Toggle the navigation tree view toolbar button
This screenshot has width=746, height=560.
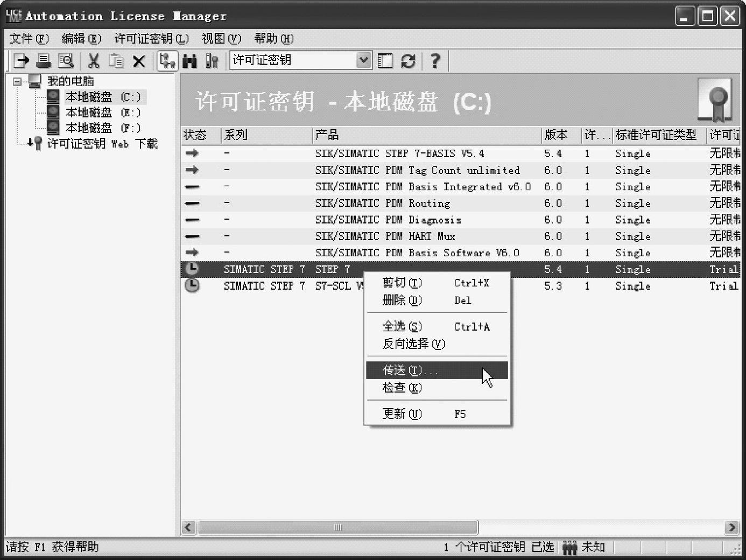coord(167,61)
